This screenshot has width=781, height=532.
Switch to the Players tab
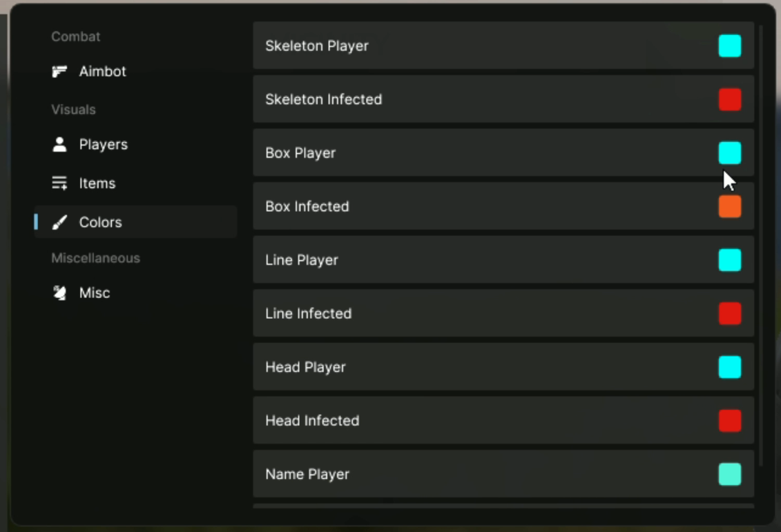(x=103, y=145)
